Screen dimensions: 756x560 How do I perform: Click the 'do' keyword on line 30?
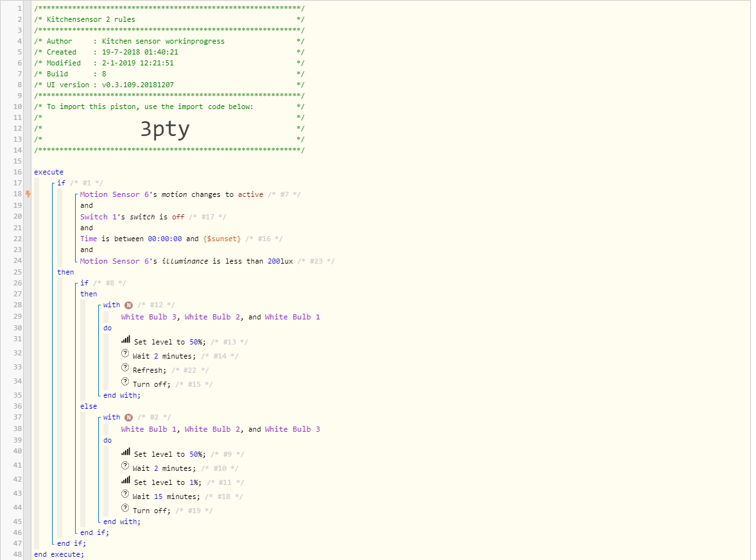(x=108, y=328)
